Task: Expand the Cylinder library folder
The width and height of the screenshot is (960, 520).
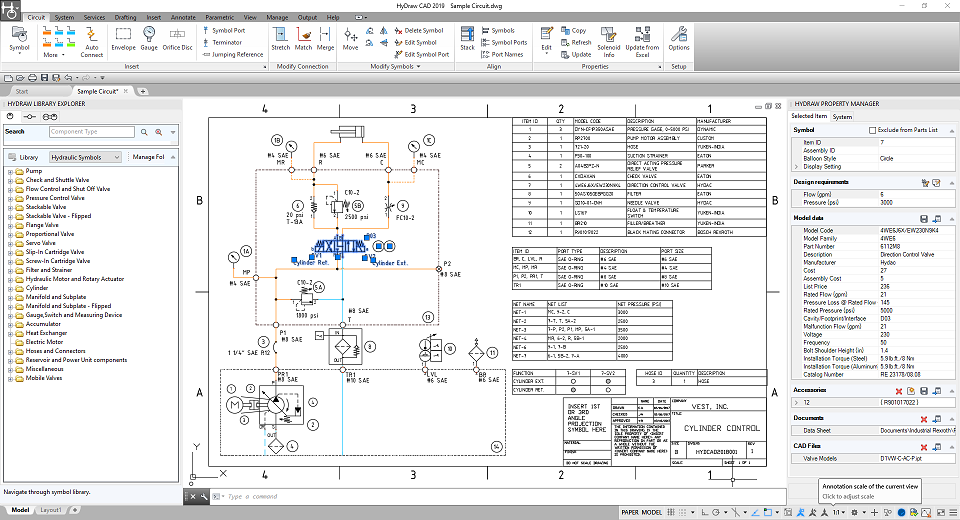Action: click(x=10, y=288)
